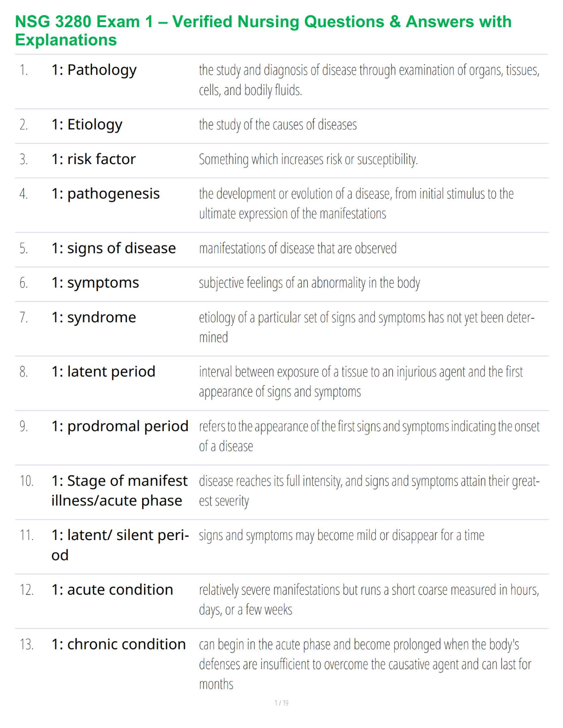Click definition 'manifestations of disease that are observed'

[297, 248]
